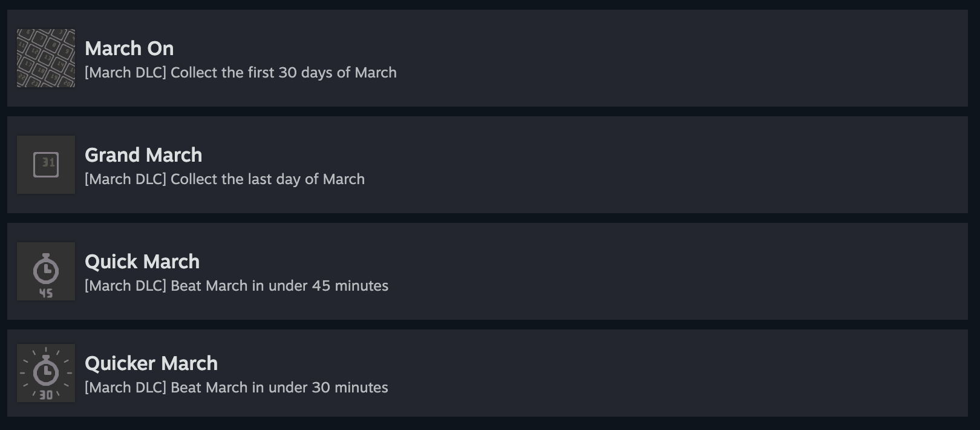Click empty space in the March On row
Image resolution: width=980 pixels, height=430 pixels.
665,58
